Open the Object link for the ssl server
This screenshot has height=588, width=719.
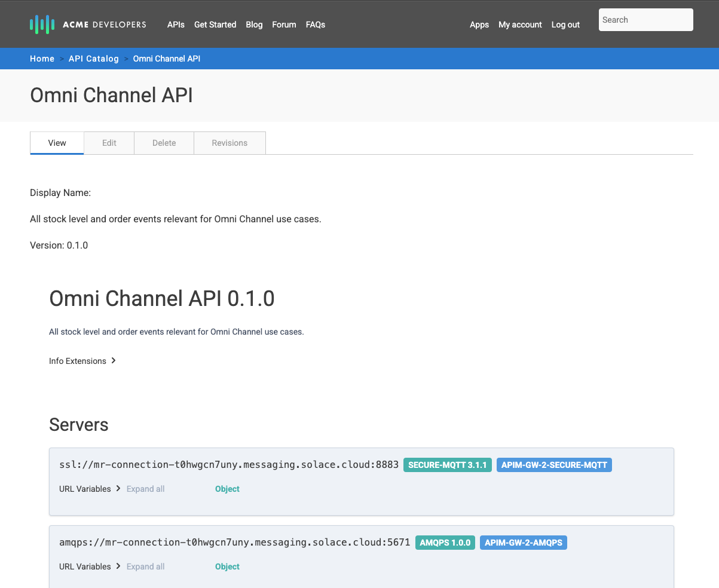227,489
